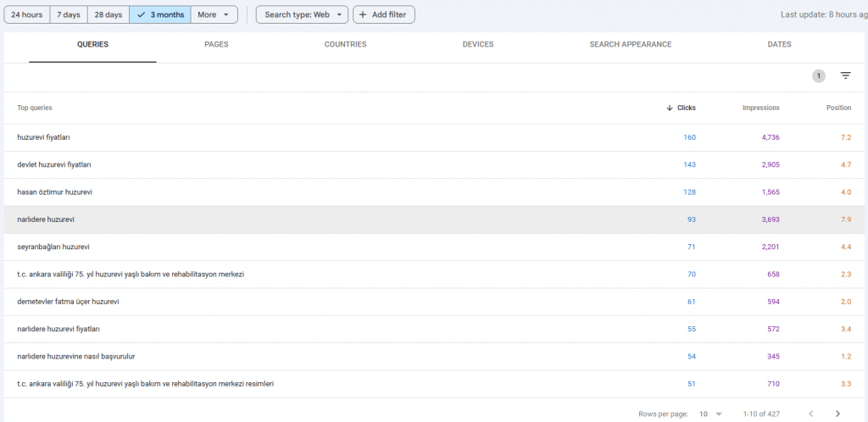Click the Add filter button
The height and width of the screenshot is (422, 868).
tap(384, 15)
